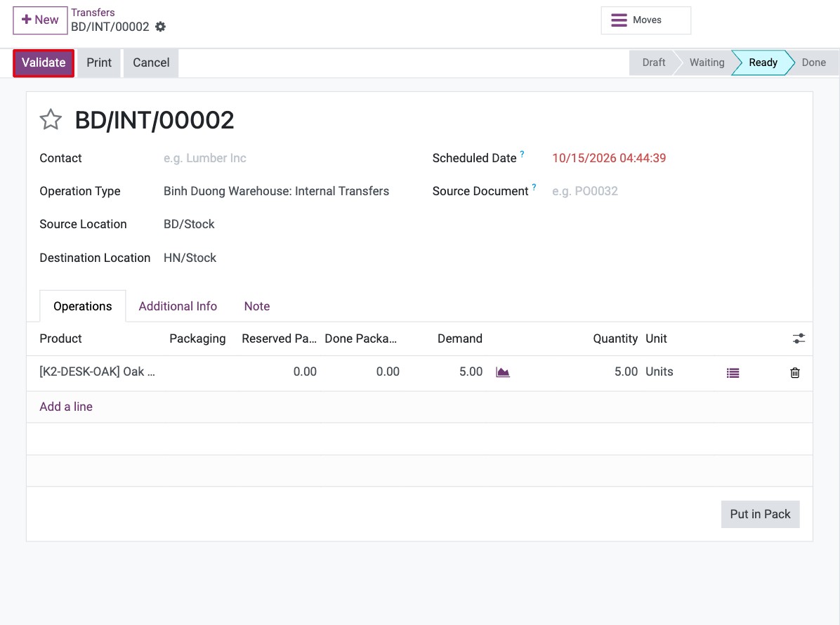Open column options adjust icon in table header
Image resolution: width=840 pixels, height=625 pixels.
point(799,338)
